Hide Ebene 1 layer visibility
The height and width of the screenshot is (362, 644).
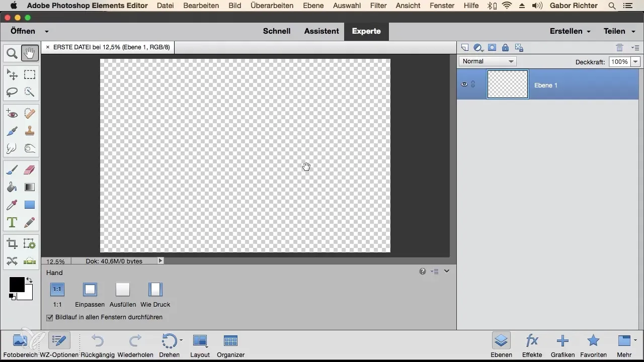pos(464,84)
